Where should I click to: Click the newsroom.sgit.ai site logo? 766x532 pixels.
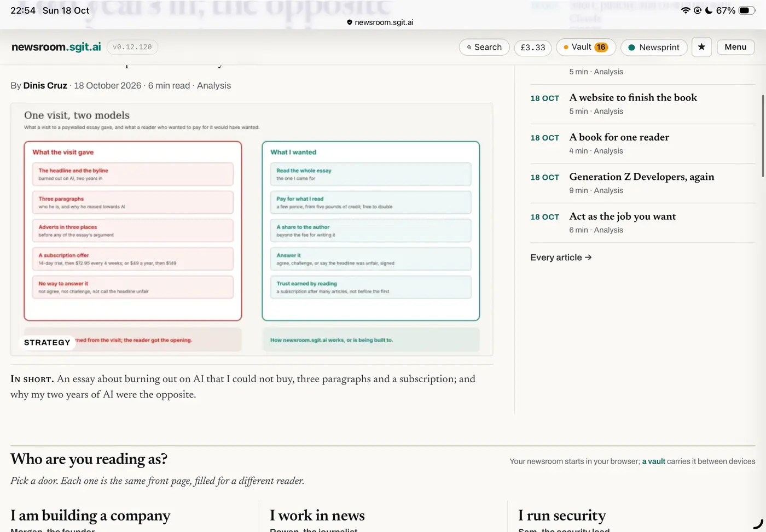56,47
